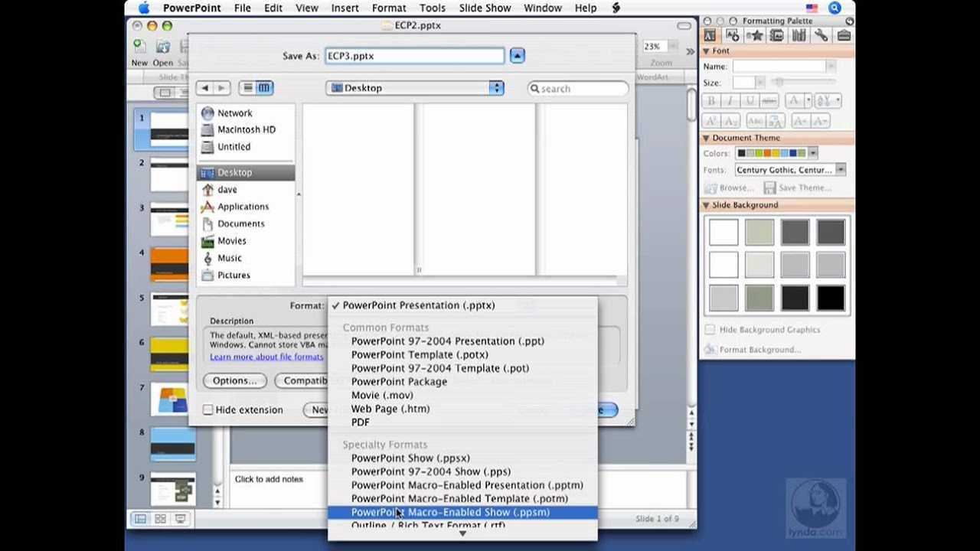Pick the black slide background swatch
Screen dimensions: 980x551
[830, 298]
